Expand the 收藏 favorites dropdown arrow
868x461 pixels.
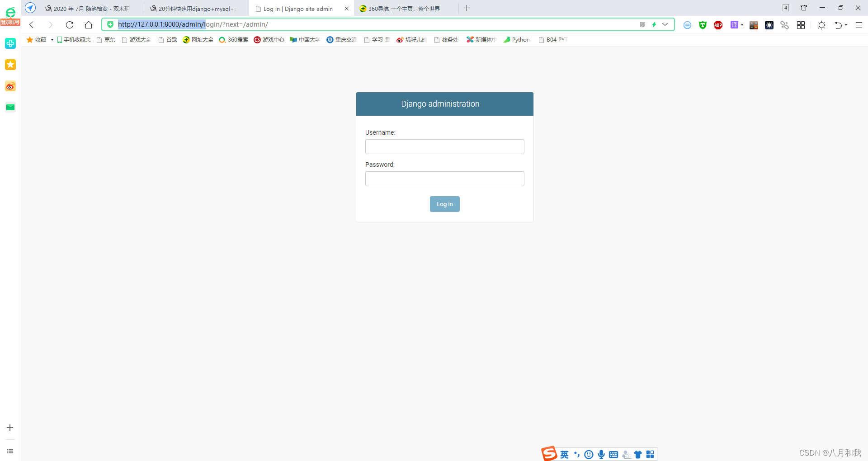52,40
